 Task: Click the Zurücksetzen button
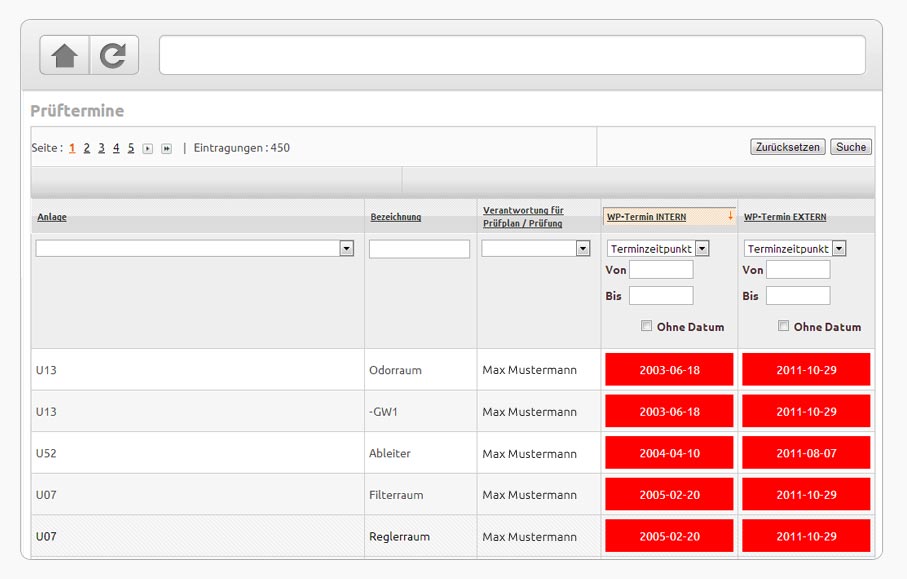click(x=788, y=147)
